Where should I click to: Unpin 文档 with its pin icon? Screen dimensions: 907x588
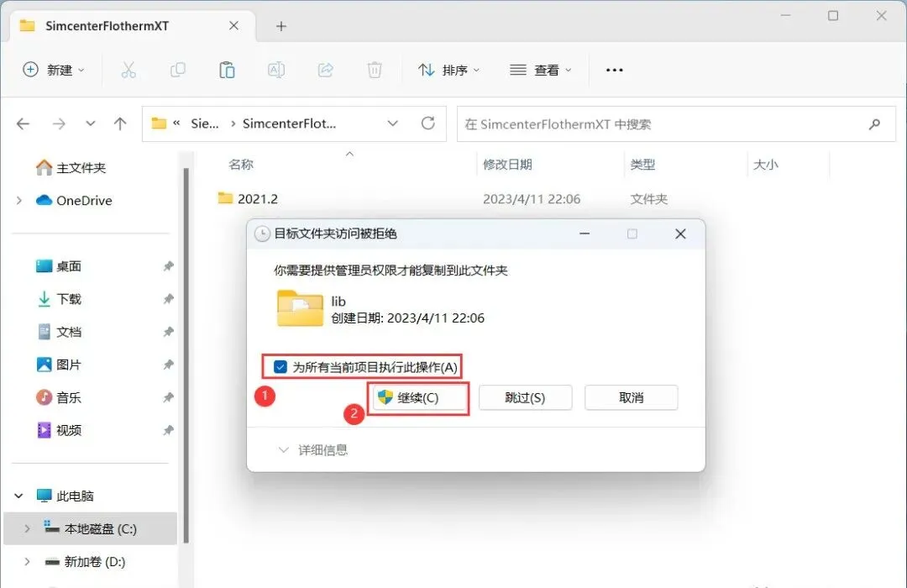(x=168, y=332)
